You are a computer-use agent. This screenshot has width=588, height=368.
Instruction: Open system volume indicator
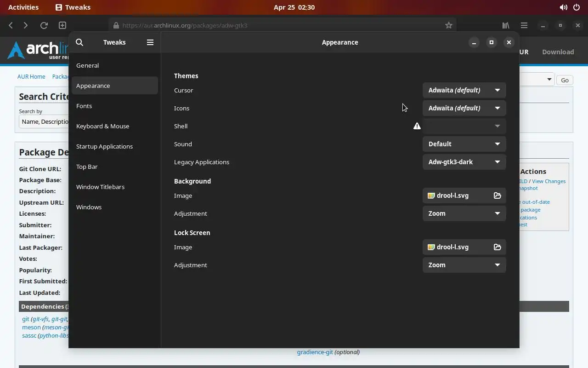pyautogui.click(x=563, y=7)
